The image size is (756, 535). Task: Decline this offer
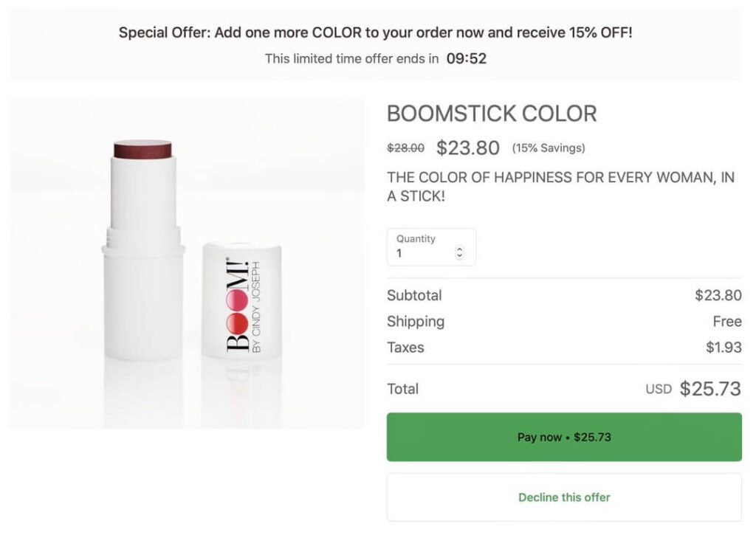564,497
